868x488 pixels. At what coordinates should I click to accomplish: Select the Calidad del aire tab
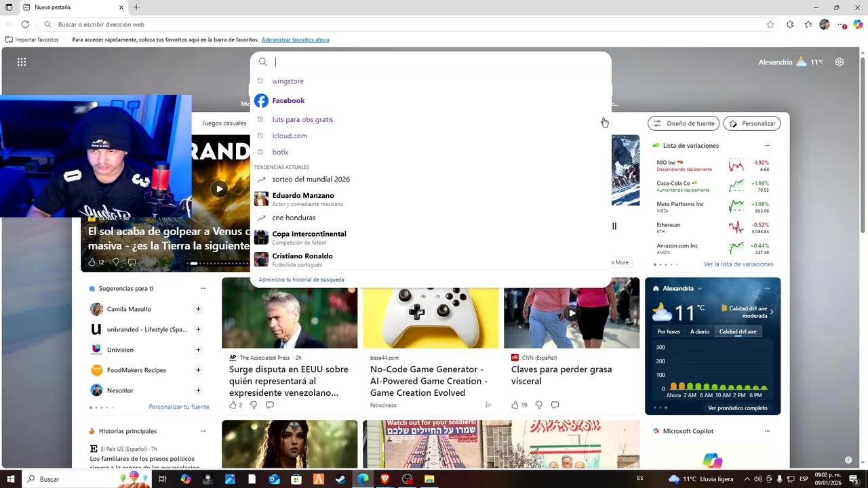click(x=738, y=331)
